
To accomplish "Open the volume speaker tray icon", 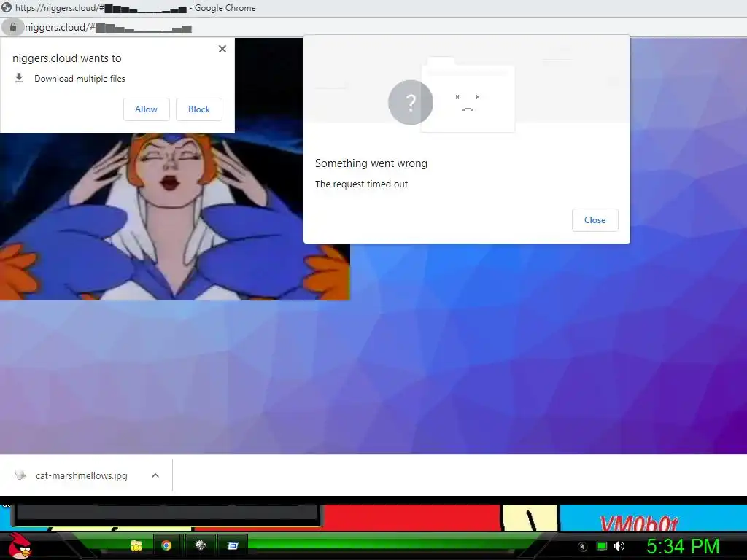I will point(619,546).
